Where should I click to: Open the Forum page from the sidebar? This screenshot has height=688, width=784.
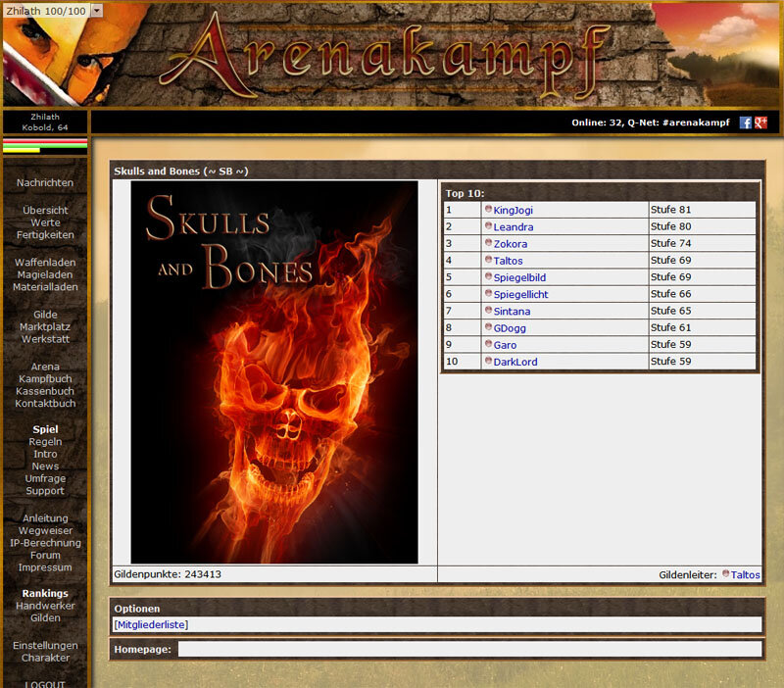(x=46, y=555)
